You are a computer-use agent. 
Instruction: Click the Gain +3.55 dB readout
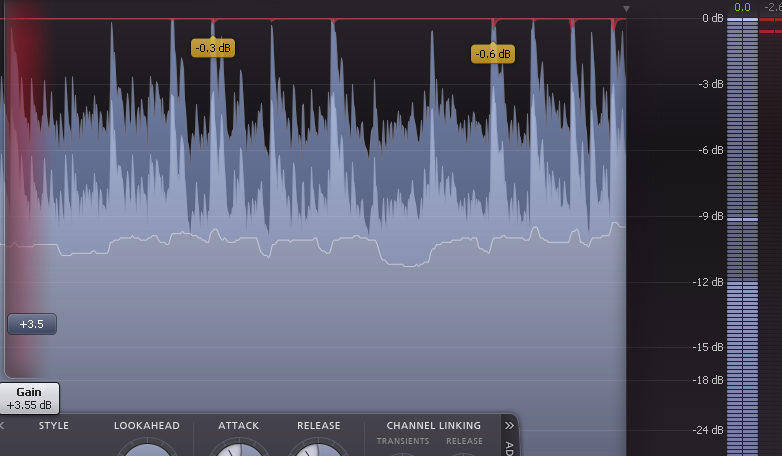coord(29,398)
